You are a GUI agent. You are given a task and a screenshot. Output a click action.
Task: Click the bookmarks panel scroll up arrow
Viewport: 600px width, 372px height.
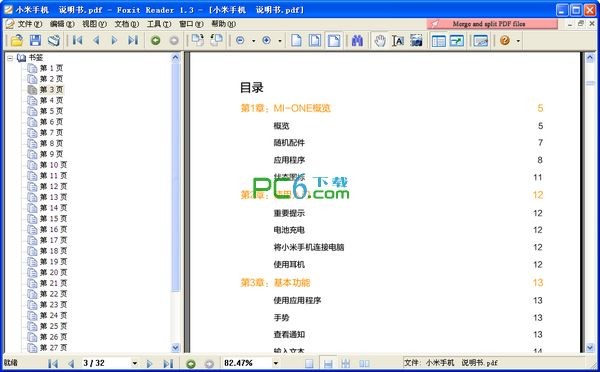pyautogui.click(x=176, y=58)
